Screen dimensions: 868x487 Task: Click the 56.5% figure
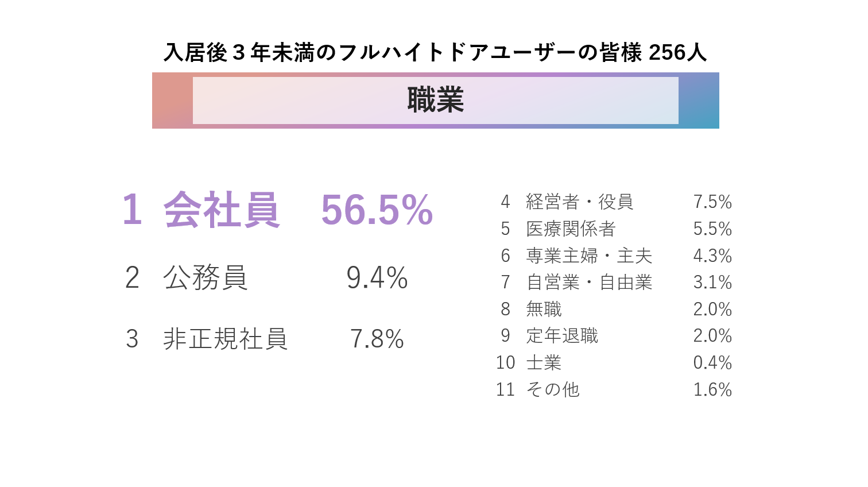tap(377, 210)
